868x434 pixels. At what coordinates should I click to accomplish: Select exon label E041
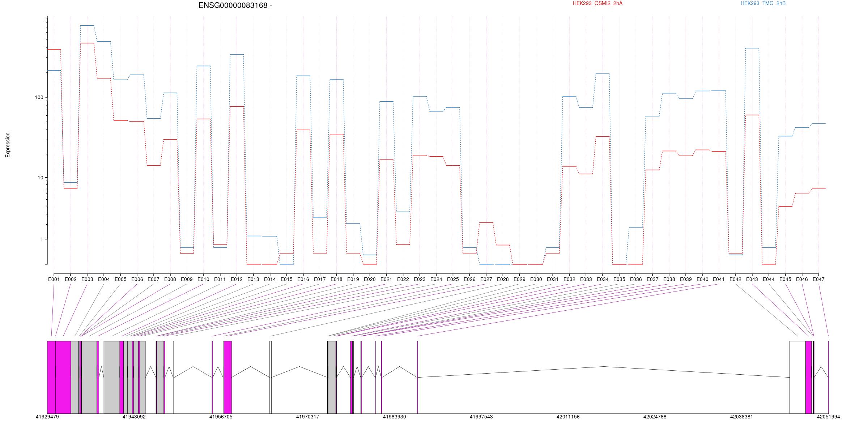click(719, 279)
